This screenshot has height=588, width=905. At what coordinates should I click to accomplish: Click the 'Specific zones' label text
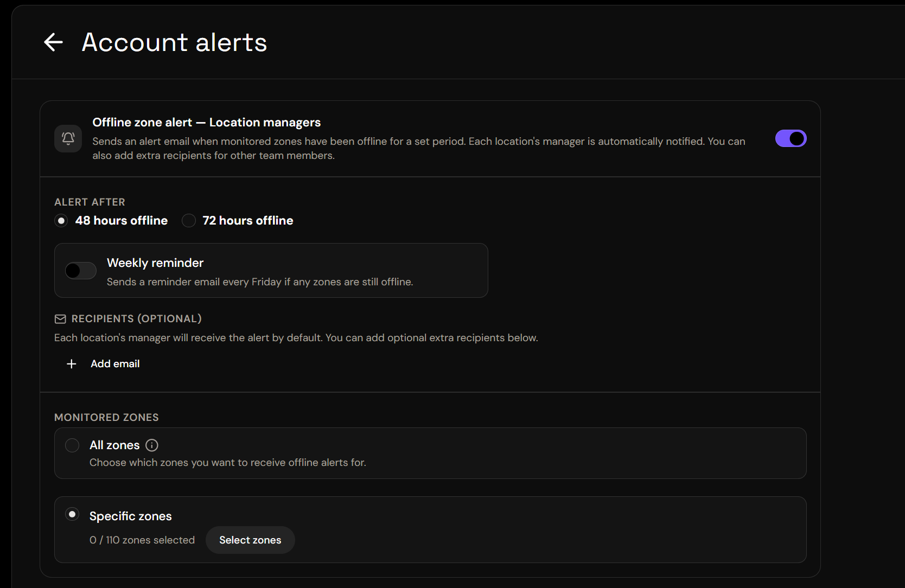(131, 516)
